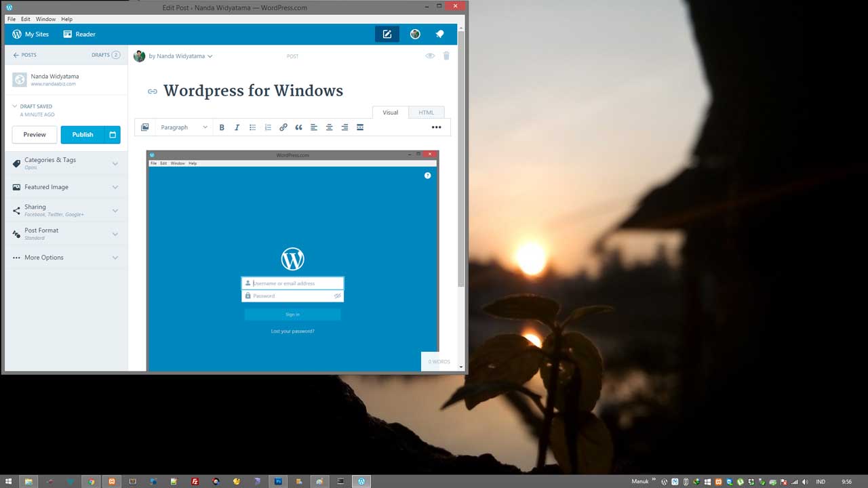This screenshot has width=868, height=488.
Task: Click the post preview eye icon
Action: [x=430, y=56]
